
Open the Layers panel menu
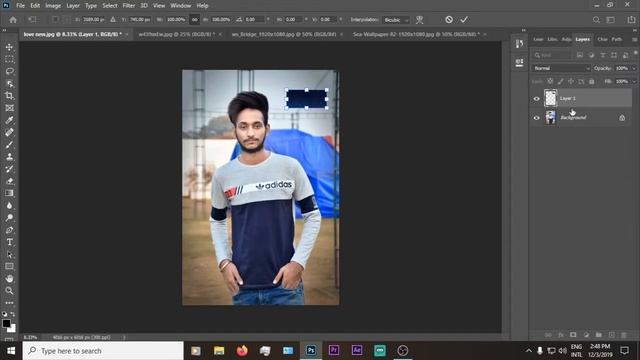[634, 40]
